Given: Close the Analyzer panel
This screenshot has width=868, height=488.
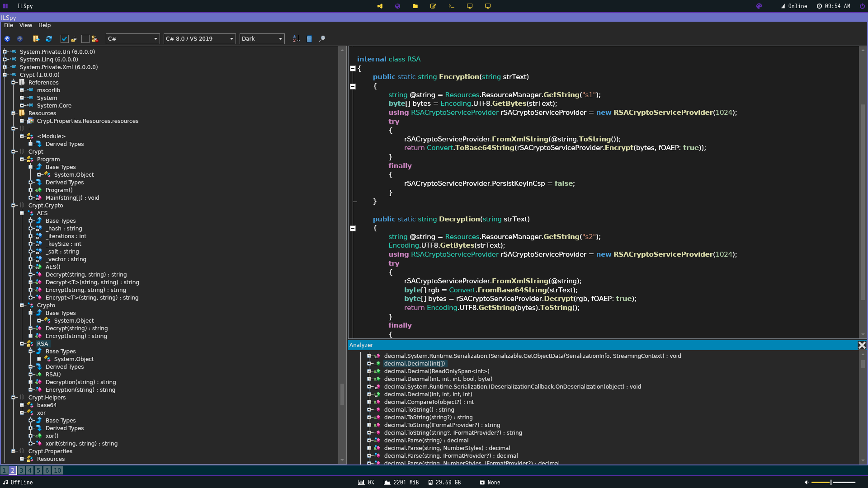Looking at the screenshot, I should pyautogui.click(x=862, y=345).
